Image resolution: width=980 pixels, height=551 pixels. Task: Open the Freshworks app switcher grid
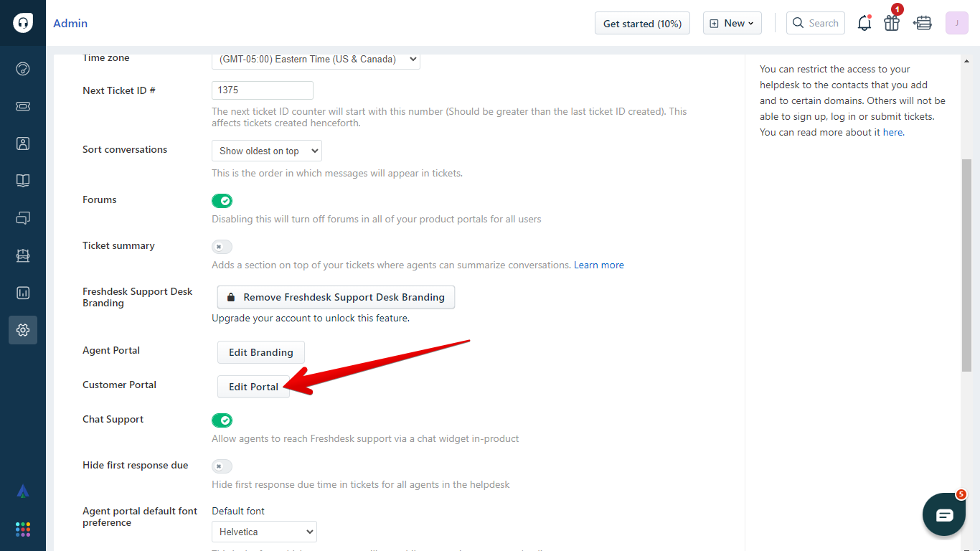click(23, 529)
